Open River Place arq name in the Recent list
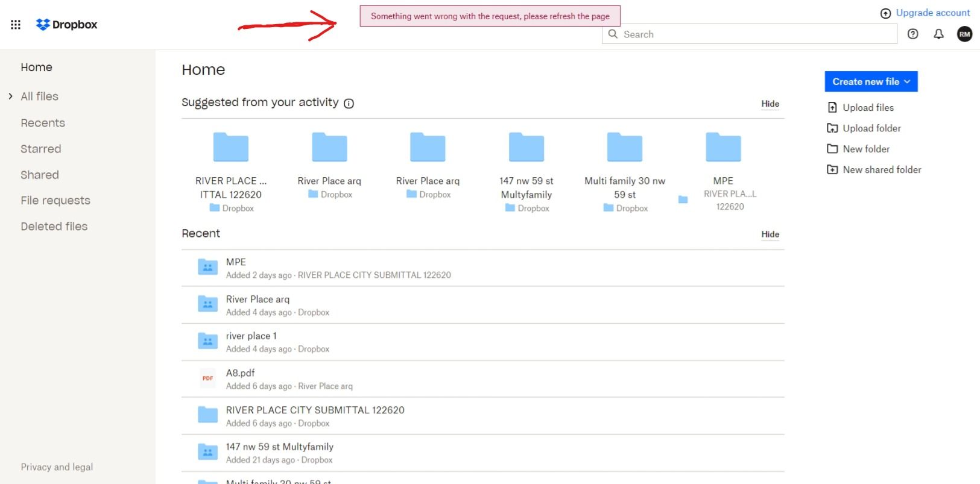980x484 pixels. click(x=258, y=300)
